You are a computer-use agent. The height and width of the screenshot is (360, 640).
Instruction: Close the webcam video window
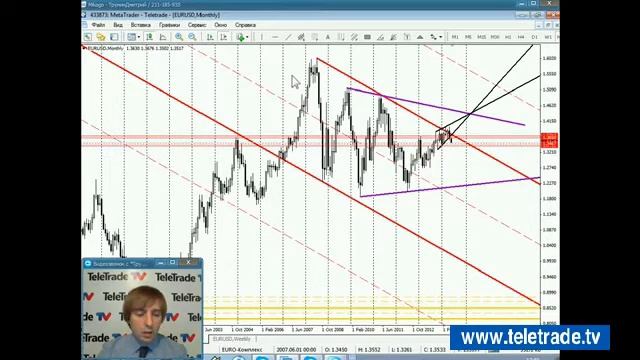(x=188, y=262)
